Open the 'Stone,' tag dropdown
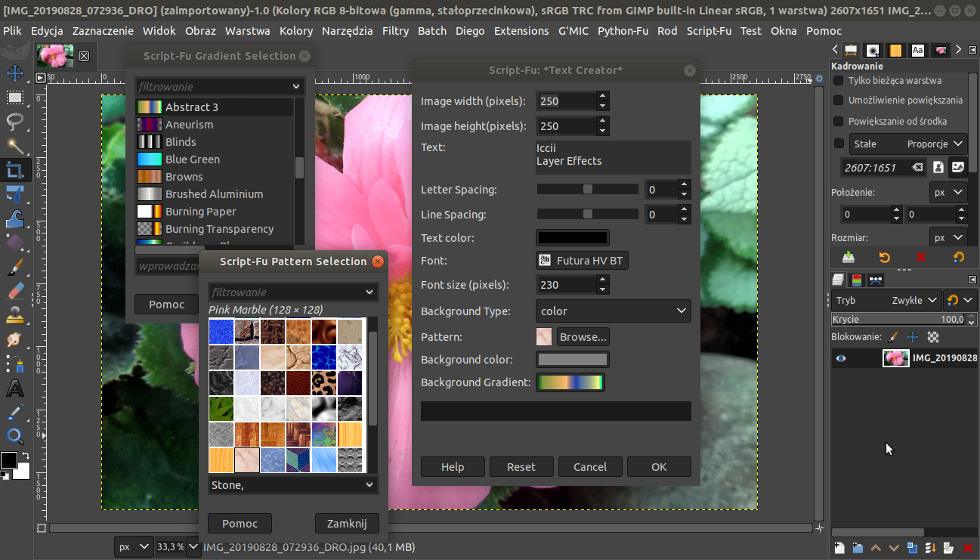Screen dimensions: 980x560 [x=293, y=485]
